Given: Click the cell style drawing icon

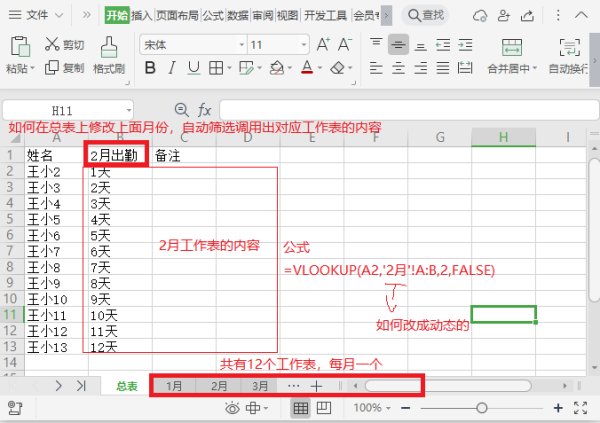Looking at the screenshot, I should point(246,68).
